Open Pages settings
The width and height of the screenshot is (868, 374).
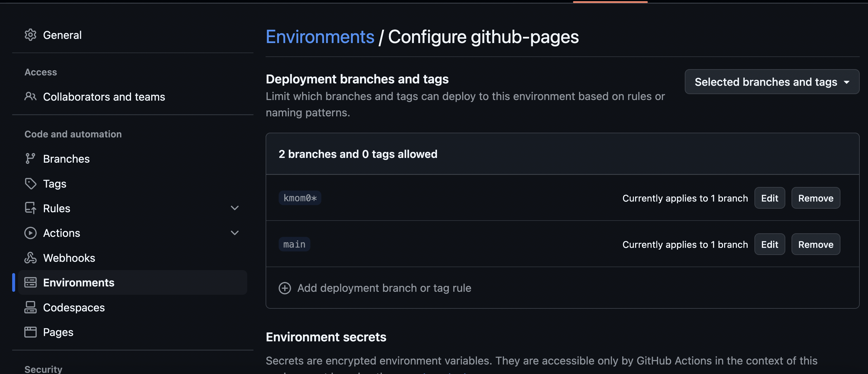(x=133, y=332)
